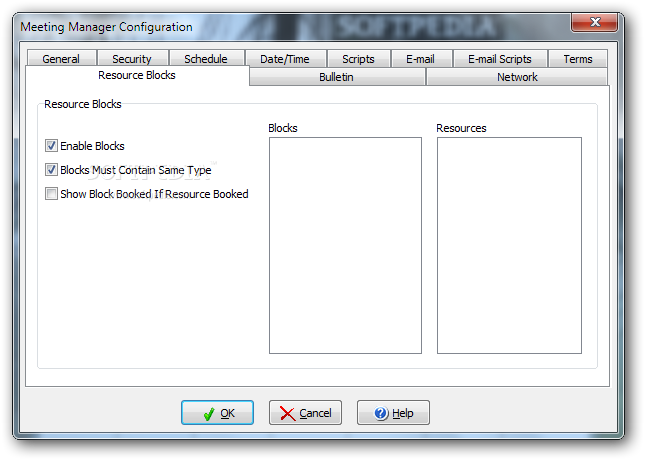645x460 pixels.
Task: Switch to the Security tab
Action: (x=132, y=58)
